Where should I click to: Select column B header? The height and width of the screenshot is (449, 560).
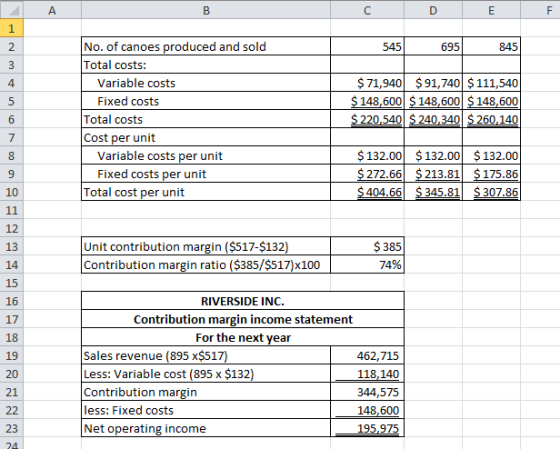point(206,10)
